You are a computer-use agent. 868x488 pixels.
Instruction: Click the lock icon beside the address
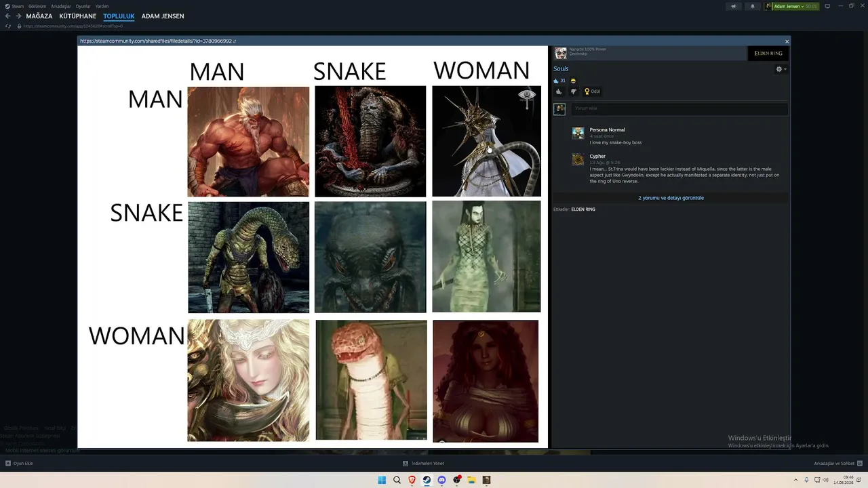[19, 26]
